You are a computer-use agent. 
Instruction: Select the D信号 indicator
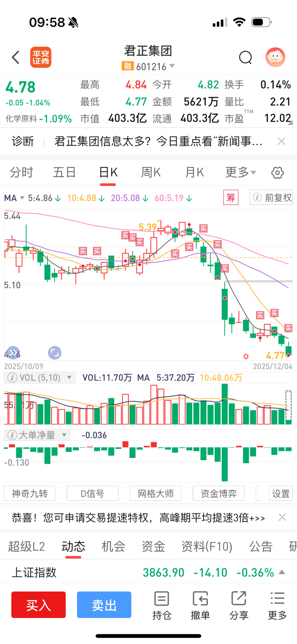pyautogui.click(x=92, y=494)
